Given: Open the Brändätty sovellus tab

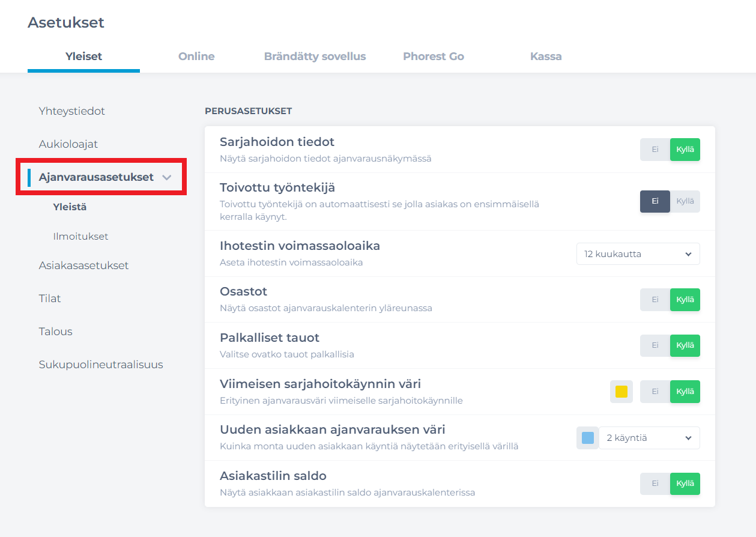Looking at the screenshot, I should coord(315,56).
